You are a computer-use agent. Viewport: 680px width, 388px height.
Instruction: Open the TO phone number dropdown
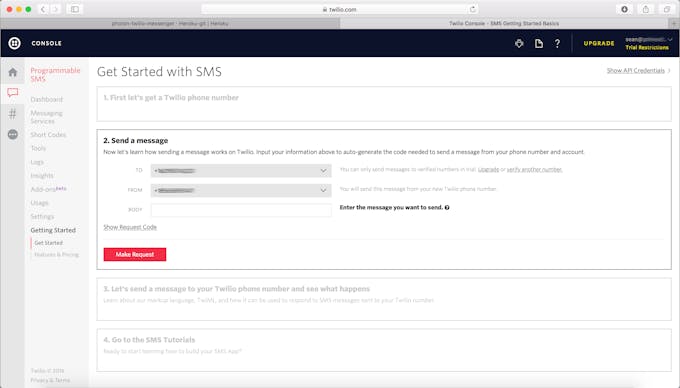coord(241,170)
